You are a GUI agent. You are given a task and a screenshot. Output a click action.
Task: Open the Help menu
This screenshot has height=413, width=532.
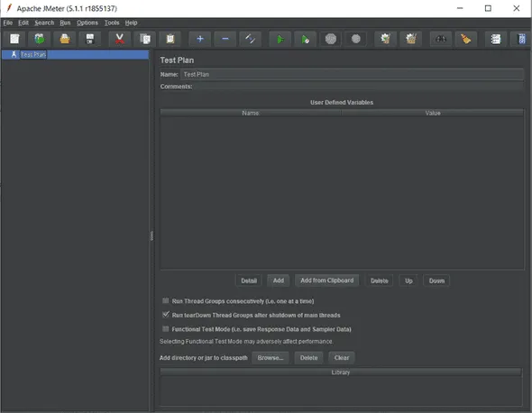[x=131, y=23]
